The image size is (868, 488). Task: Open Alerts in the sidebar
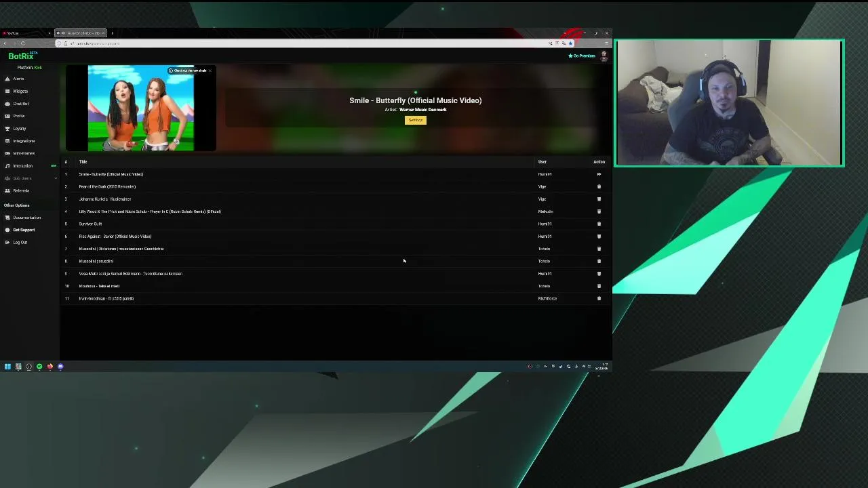coord(18,79)
